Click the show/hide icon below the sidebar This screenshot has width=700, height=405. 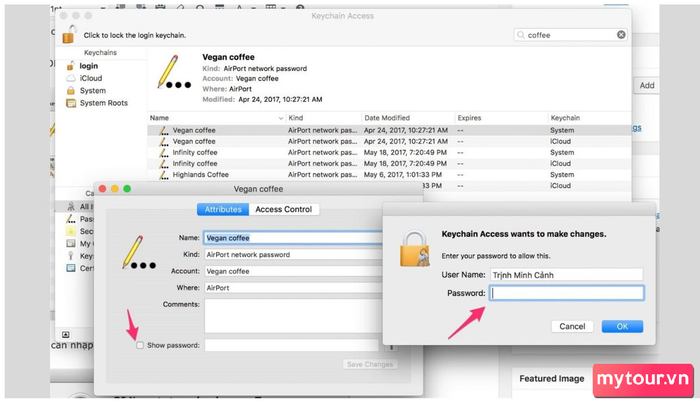[66, 334]
